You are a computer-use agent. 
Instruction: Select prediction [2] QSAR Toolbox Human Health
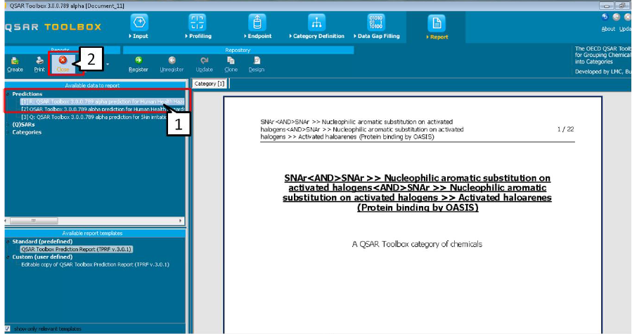click(103, 109)
